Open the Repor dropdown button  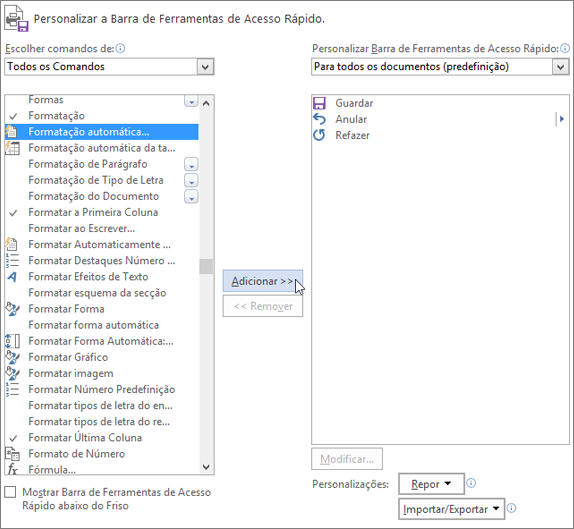click(x=431, y=484)
